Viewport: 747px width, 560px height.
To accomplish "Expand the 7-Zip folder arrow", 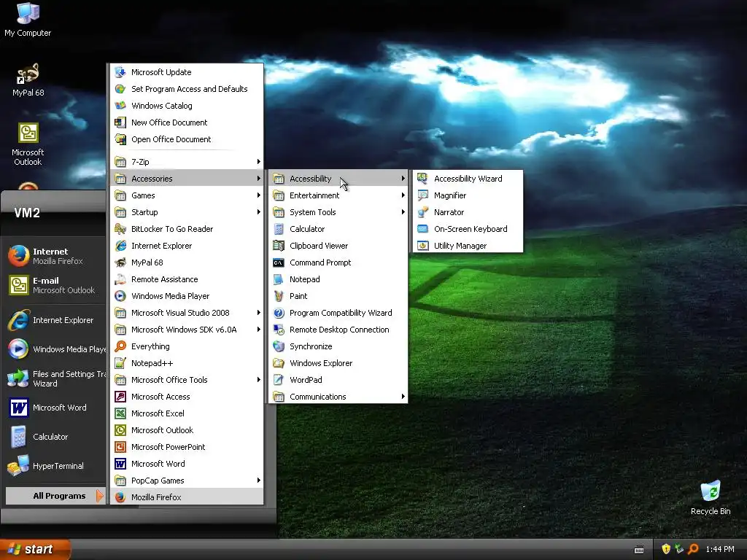I will tap(258, 162).
